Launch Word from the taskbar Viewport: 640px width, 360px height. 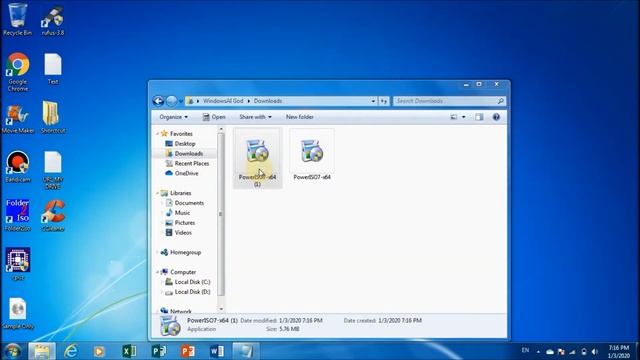217,351
